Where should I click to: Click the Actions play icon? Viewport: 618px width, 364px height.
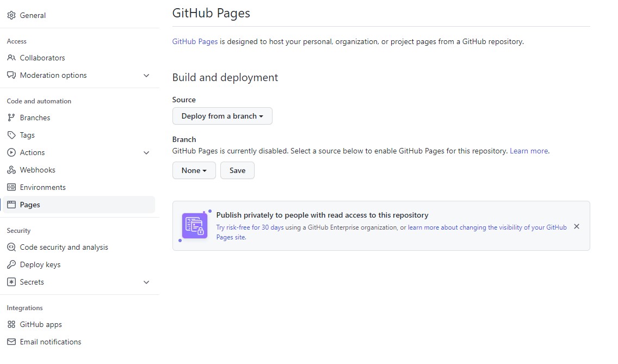click(11, 153)
